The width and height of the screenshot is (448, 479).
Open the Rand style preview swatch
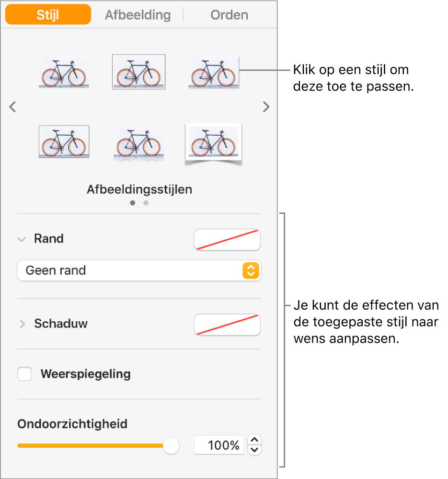tap(227, 239)
